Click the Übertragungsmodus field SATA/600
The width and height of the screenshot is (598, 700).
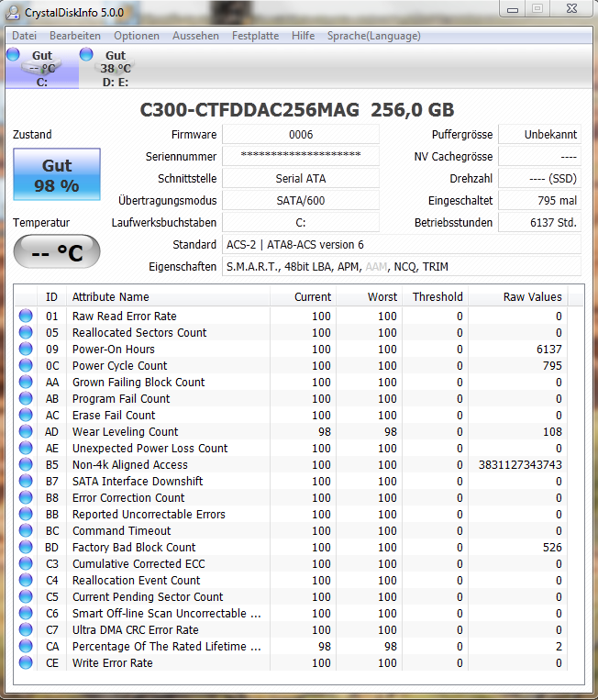(x=301, y=200)
